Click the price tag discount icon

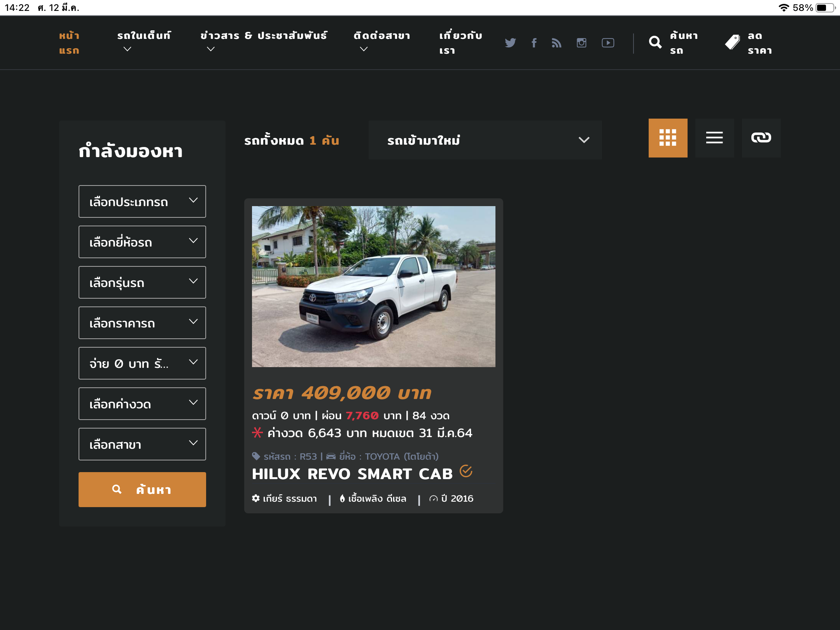[733, 42]
